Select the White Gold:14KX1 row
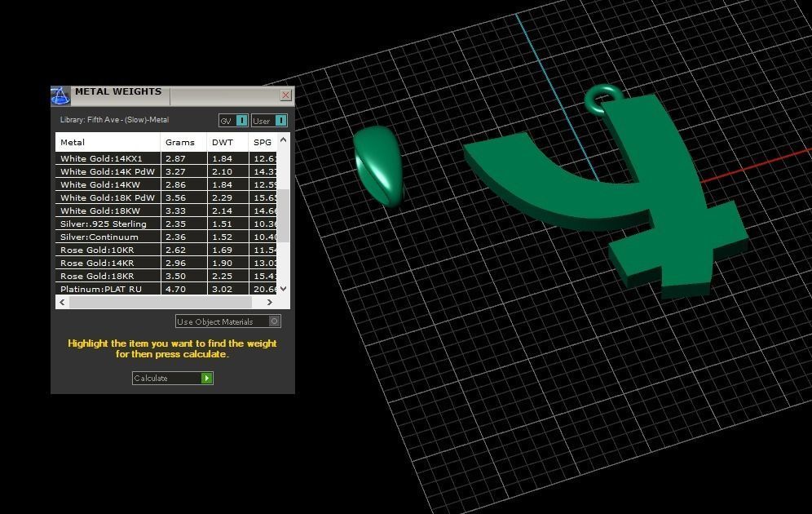 [x=166, y=158]
